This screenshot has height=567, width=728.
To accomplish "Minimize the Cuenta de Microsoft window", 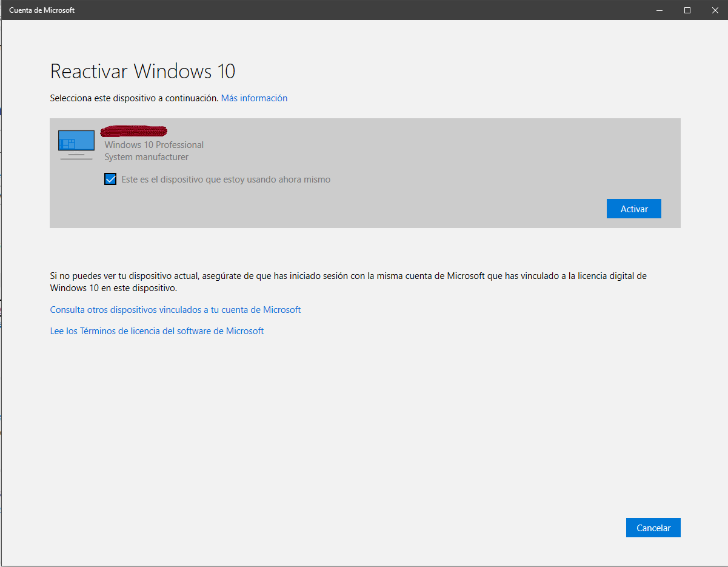I will [660, 10].
